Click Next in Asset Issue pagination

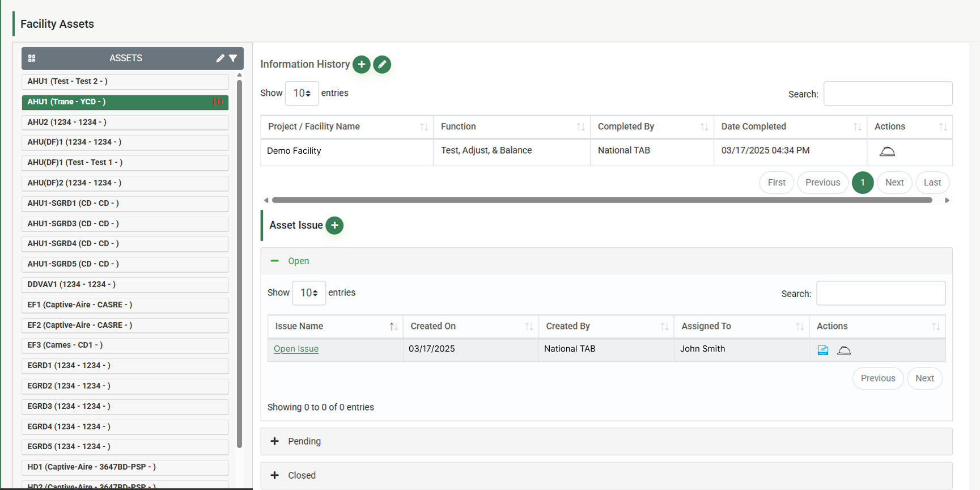tap(924, 378)
